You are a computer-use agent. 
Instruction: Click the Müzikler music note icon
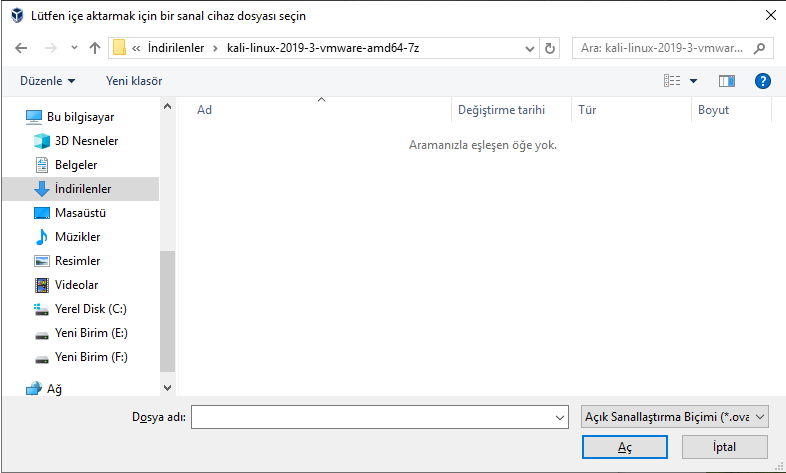(x=42, y=237)
